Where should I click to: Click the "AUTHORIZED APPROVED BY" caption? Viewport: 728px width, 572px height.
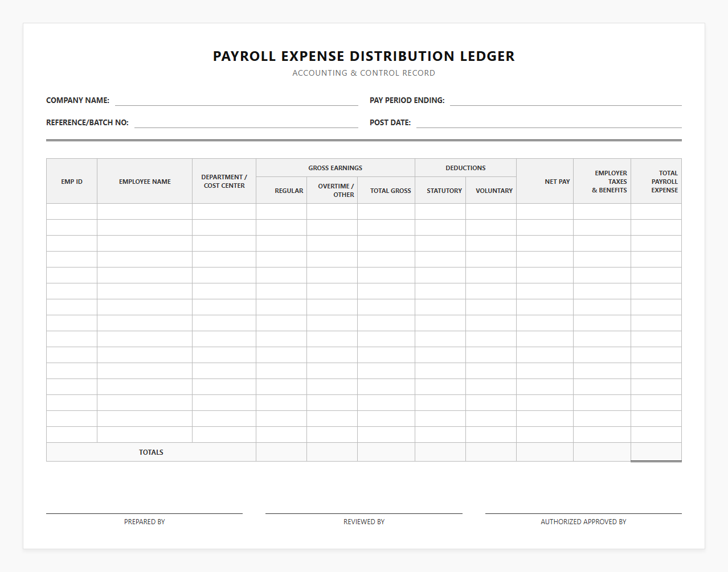pyautogui.click(x=583, y=522)
